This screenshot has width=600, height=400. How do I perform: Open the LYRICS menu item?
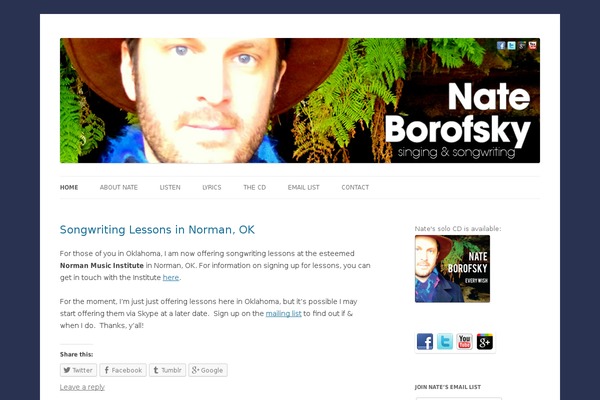[212, 188]
